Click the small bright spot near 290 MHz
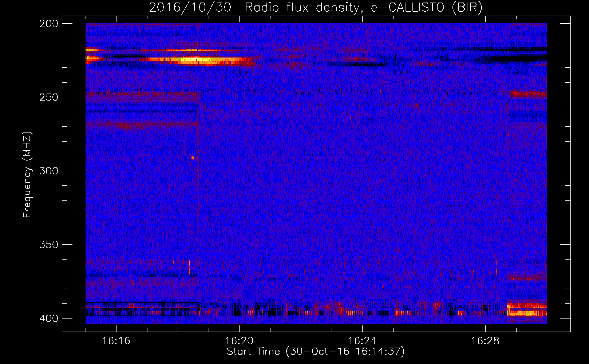Viewport: 589px width, 364px height. click(x=193, y=158)
